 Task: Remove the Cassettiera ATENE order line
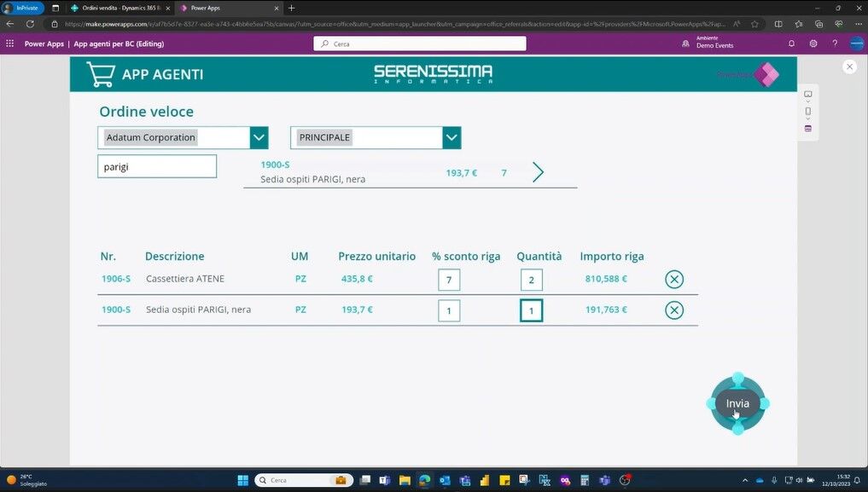[x=674, y=279]
